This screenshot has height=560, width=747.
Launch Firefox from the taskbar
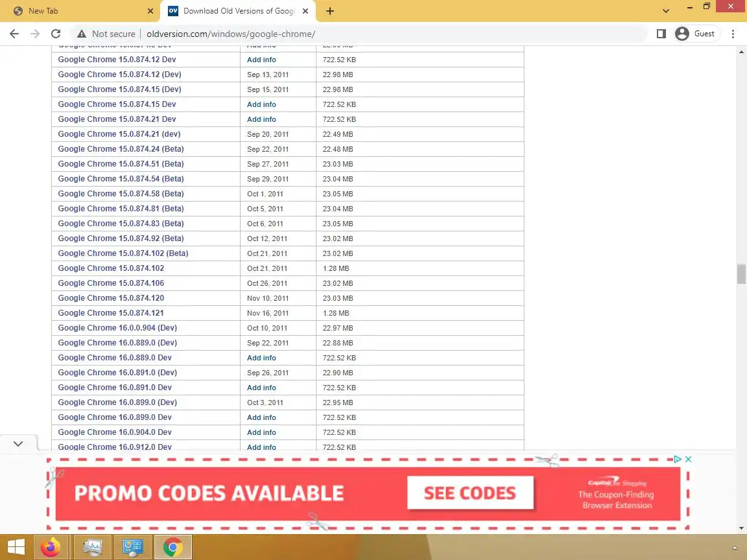[x=51, y=547]
